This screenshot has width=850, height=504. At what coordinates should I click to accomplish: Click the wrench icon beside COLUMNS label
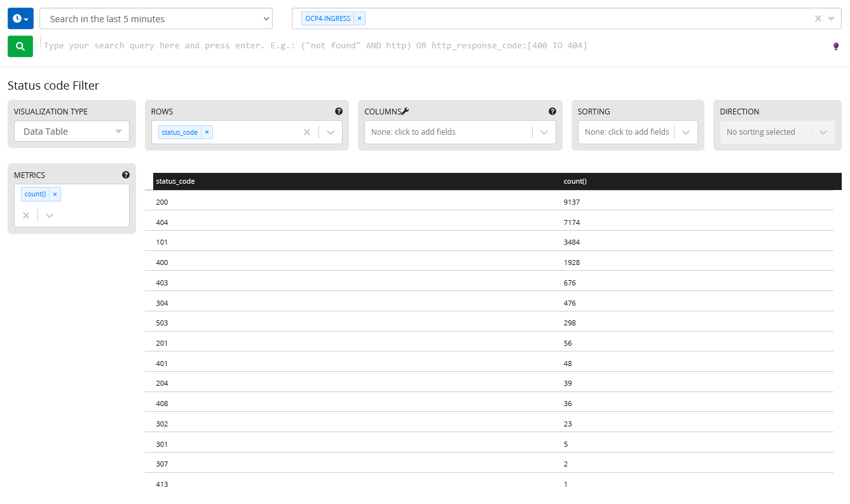406,111
